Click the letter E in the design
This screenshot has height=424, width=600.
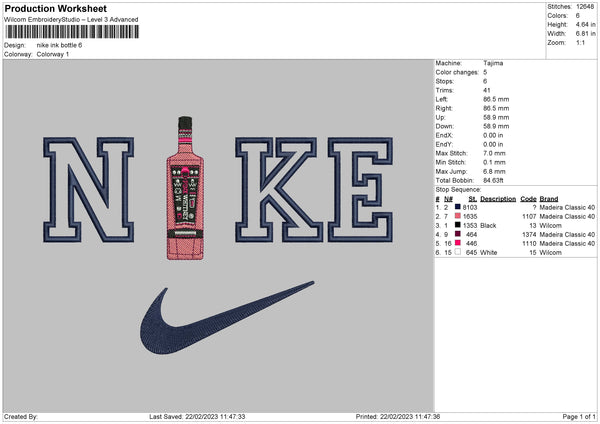[360, 190]
